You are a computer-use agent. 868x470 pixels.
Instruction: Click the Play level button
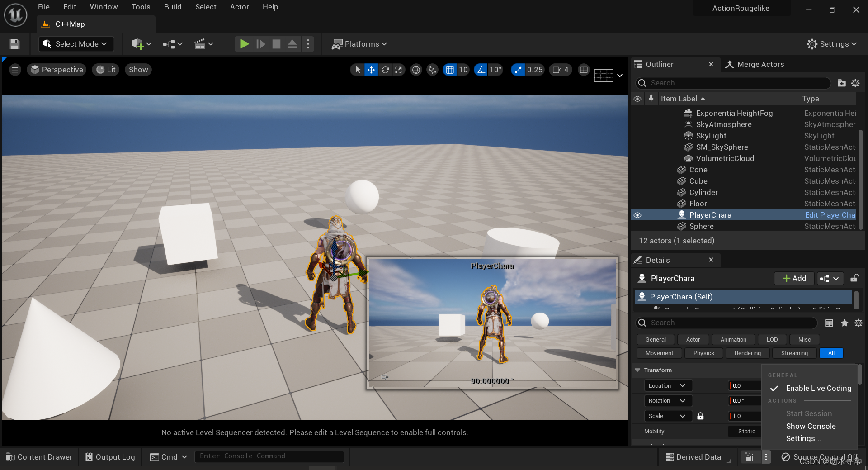pos(244,44)
